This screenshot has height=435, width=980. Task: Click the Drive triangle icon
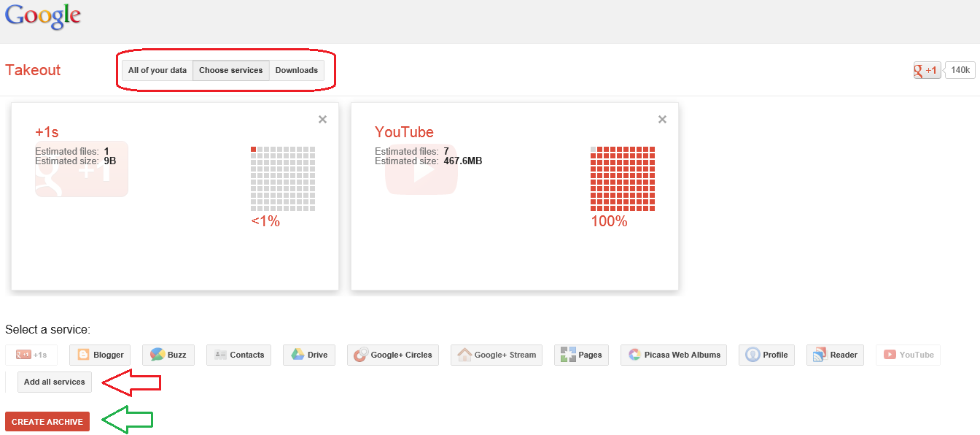click(297, 355)
